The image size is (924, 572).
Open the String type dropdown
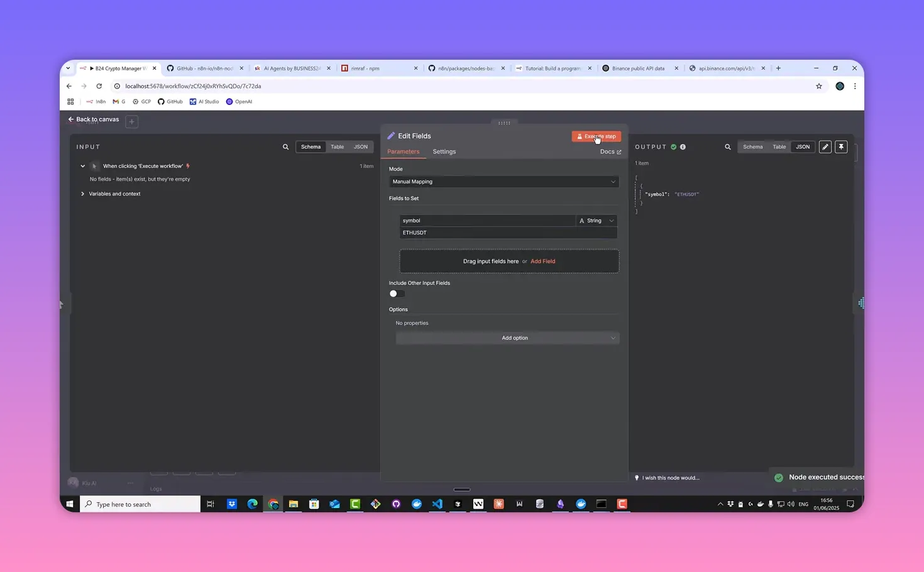pos(596,221)
